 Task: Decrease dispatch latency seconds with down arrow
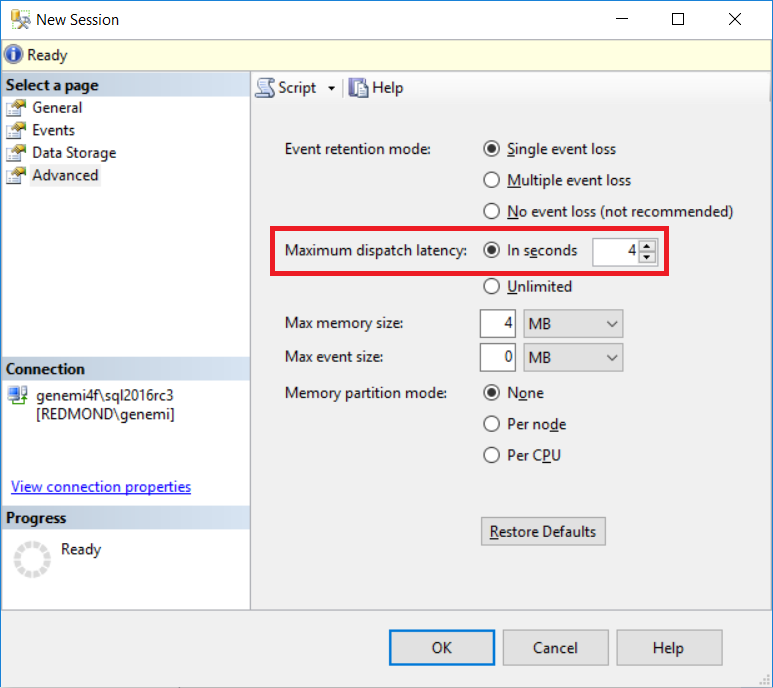647,257
